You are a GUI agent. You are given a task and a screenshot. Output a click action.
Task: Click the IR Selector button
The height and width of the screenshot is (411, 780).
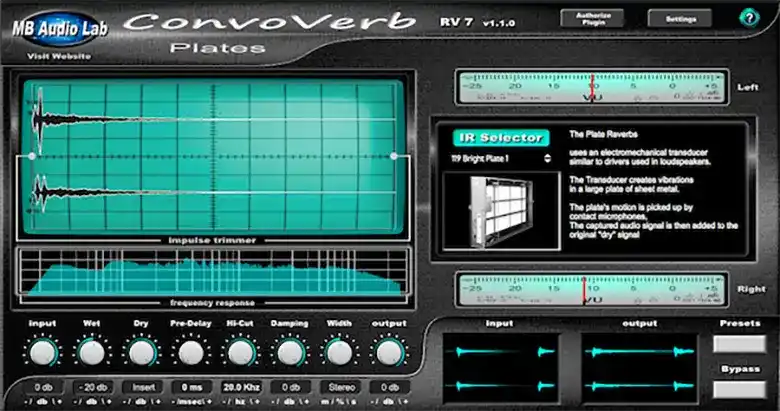501,138
